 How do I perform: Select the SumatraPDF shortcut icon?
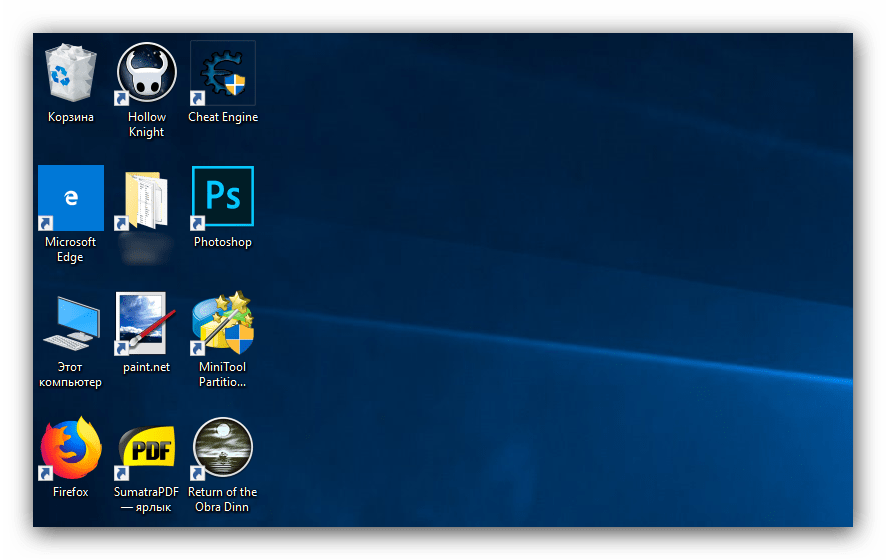[x=147, y=448]
